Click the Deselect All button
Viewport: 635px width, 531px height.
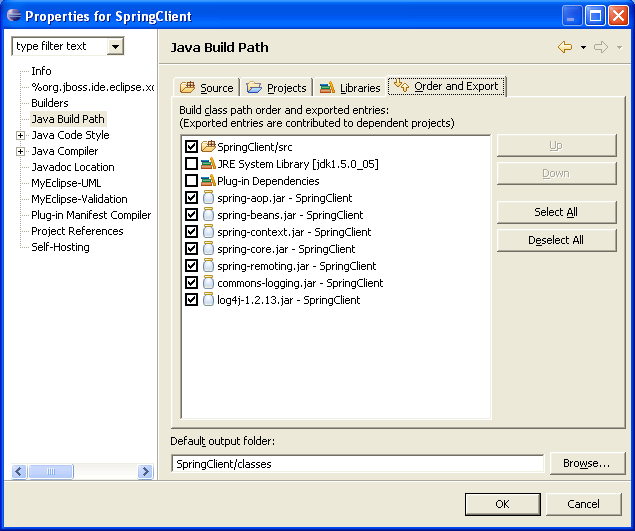(556, 240)
